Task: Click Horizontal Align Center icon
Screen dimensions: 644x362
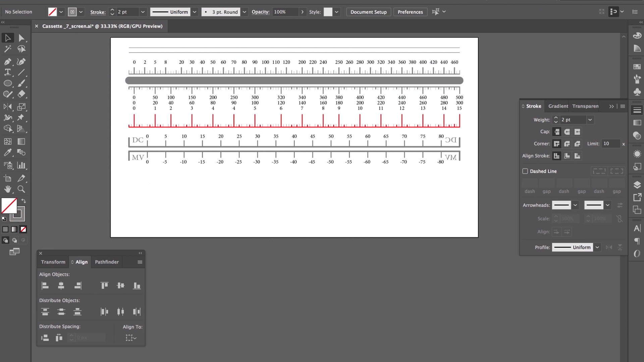Action: tap(61, 286)
